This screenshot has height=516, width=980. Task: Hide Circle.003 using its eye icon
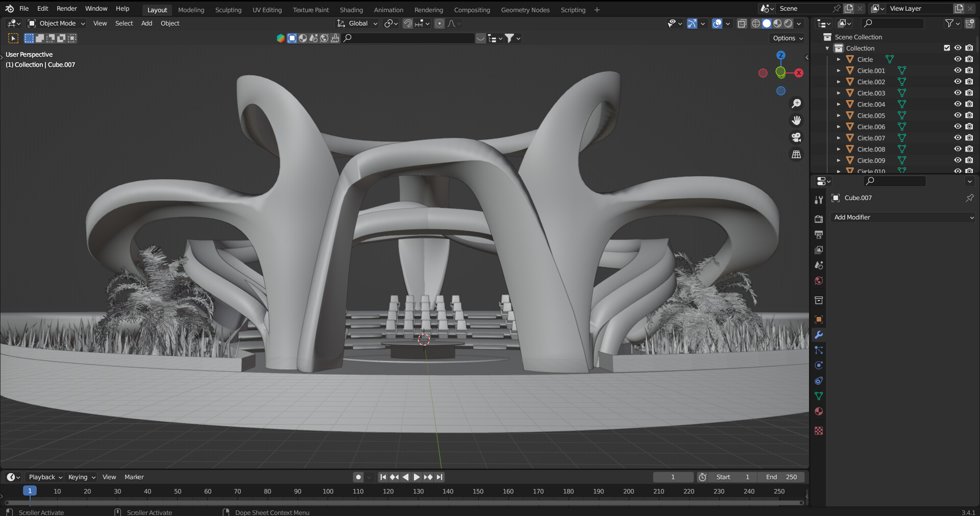click(x=958, y=93)
